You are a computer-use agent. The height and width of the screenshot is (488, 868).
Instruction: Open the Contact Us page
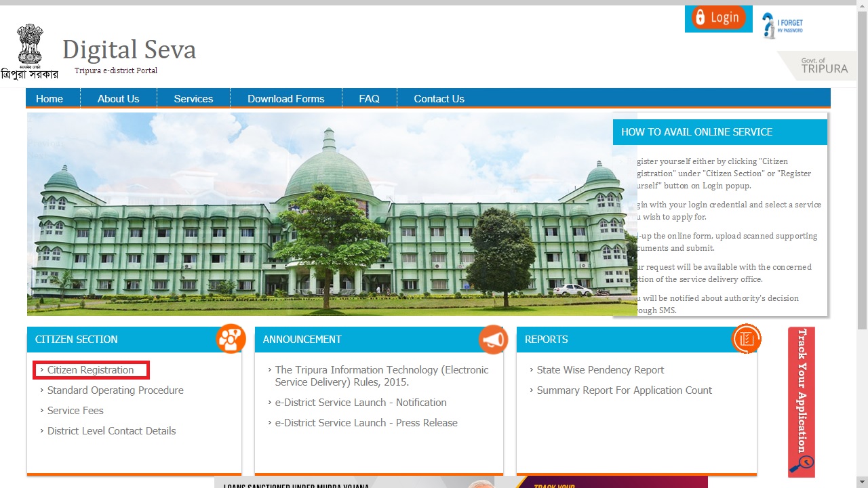tap(439, 99)
